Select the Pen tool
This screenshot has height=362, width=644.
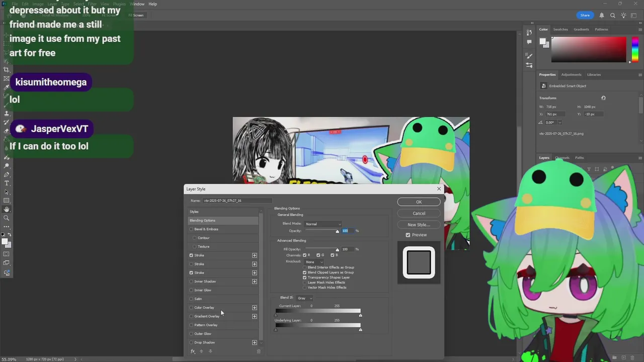click(7, 174)
